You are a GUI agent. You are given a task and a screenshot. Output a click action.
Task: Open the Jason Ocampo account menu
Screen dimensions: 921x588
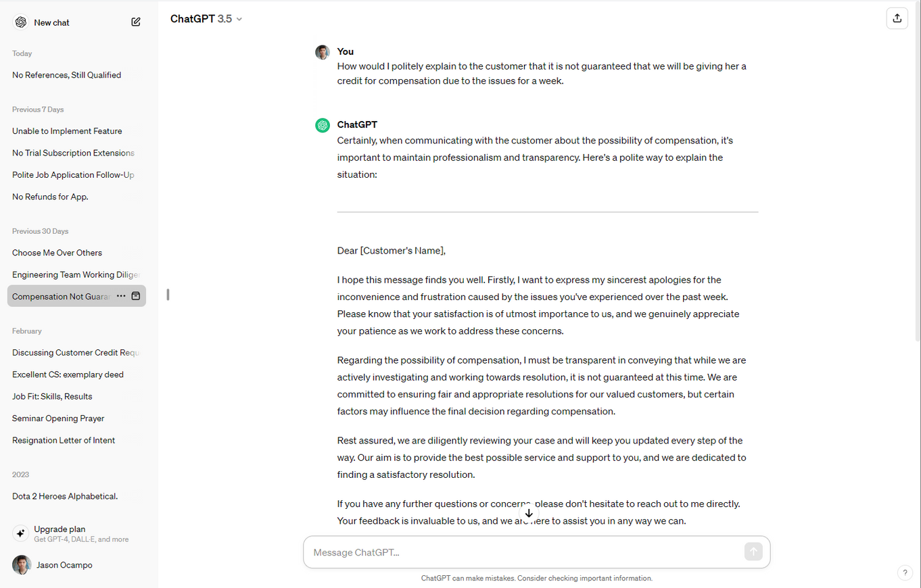tap(79, 565)
